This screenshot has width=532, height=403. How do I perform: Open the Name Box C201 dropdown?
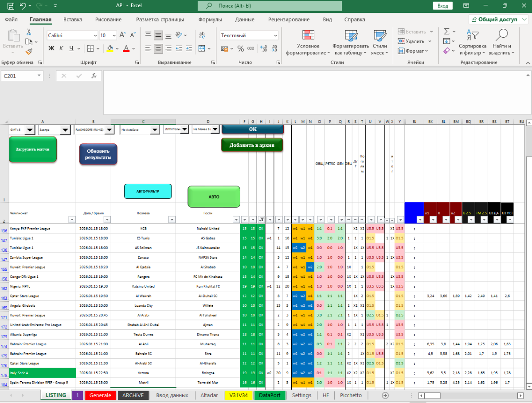tap(39, 76)
